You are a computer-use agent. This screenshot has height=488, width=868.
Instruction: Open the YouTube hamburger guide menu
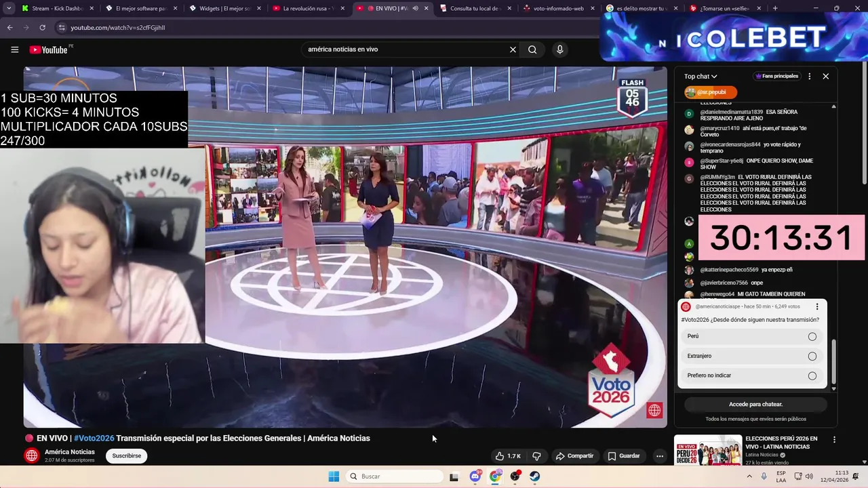tap(14, 49)
